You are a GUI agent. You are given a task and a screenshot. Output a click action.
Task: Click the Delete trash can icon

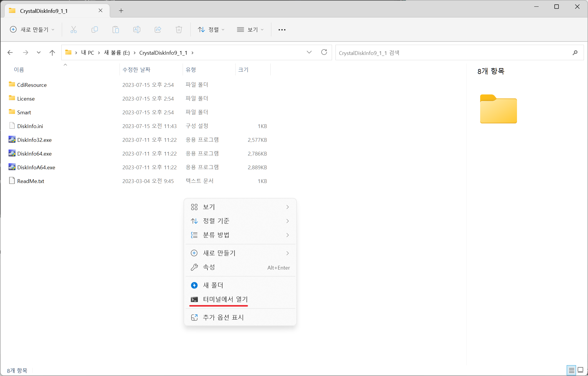[x=179, y=30]
